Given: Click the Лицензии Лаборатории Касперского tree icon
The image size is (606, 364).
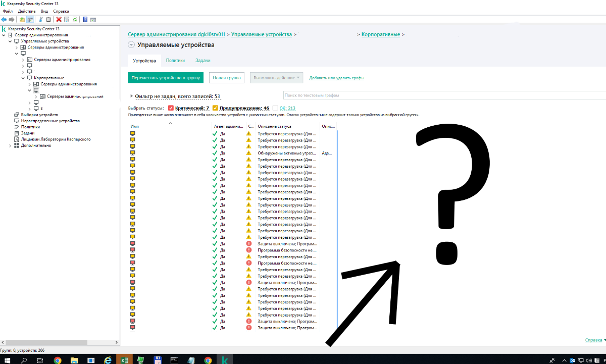Looking at the screenshot, I should point(17,139).
